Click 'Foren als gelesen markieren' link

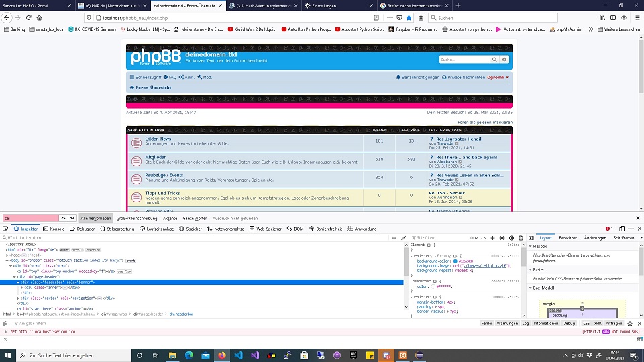coord(485,122)
